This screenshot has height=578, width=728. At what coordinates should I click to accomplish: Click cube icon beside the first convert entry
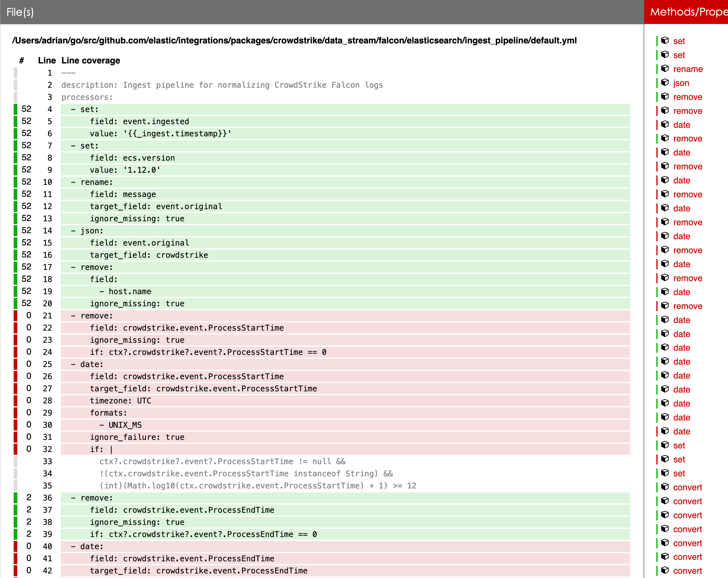click(665, 487)
